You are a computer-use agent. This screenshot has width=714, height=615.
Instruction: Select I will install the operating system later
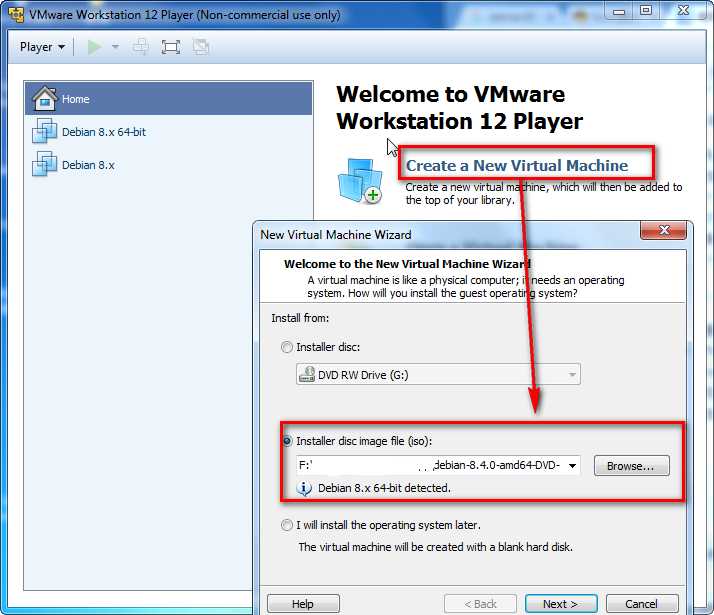pos(286,525)
